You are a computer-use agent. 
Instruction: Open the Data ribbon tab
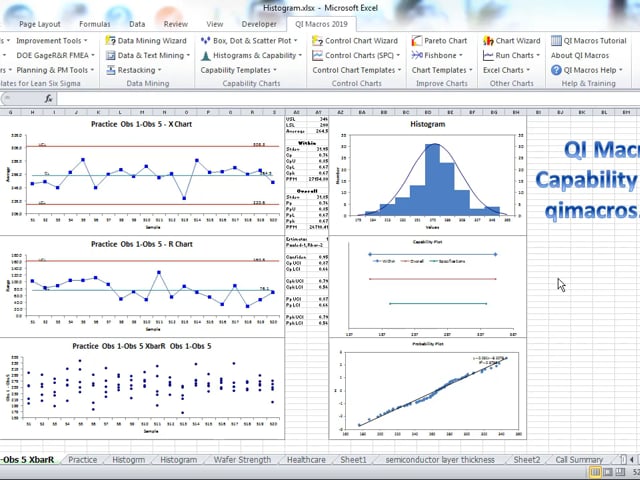coord(137,24)
